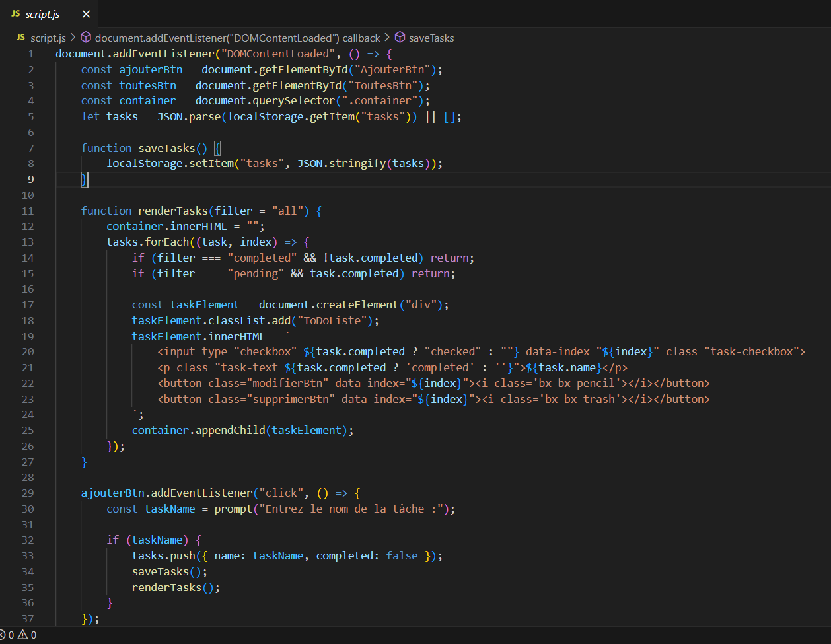The width and height of the screenshot is (831, 644).
Task: Open the script.js breadcrumb dropdown
Action: (x=48, y=38)
